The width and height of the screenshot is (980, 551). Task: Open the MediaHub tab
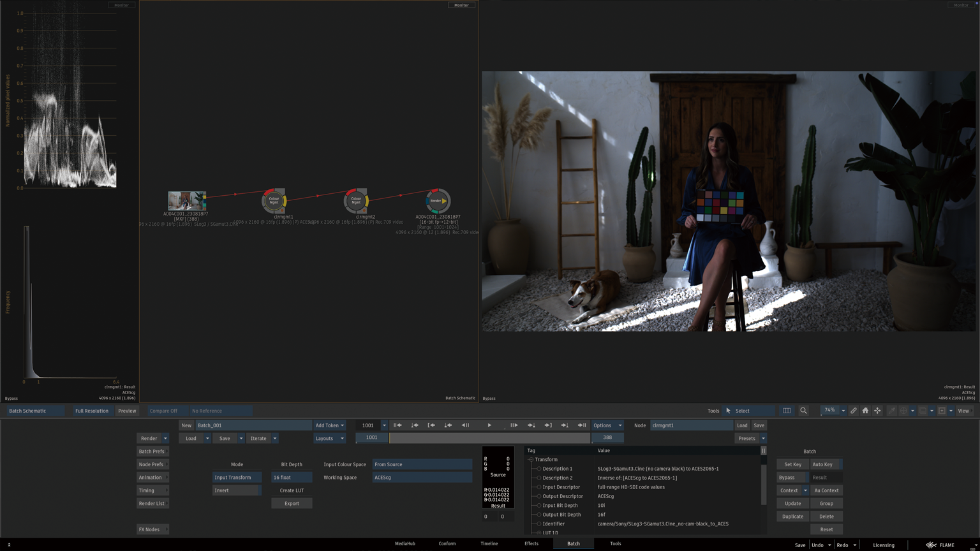click(405, 544)
